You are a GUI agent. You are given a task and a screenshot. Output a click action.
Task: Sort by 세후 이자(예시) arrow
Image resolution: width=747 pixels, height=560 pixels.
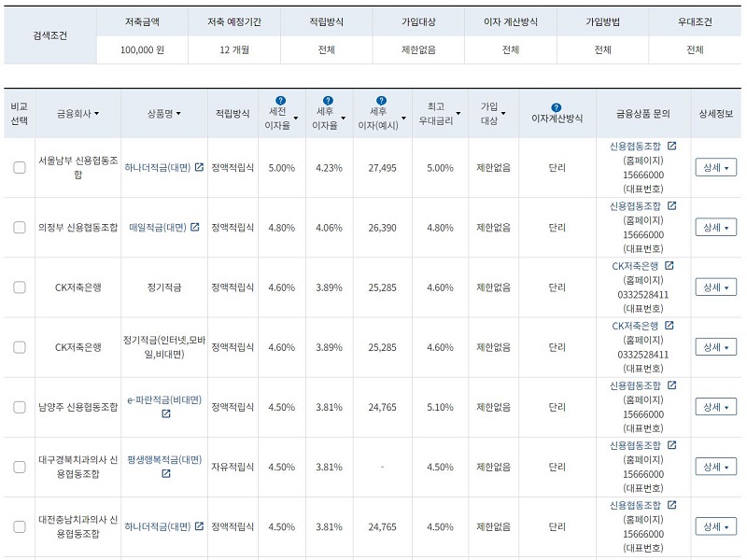point(403,119)
